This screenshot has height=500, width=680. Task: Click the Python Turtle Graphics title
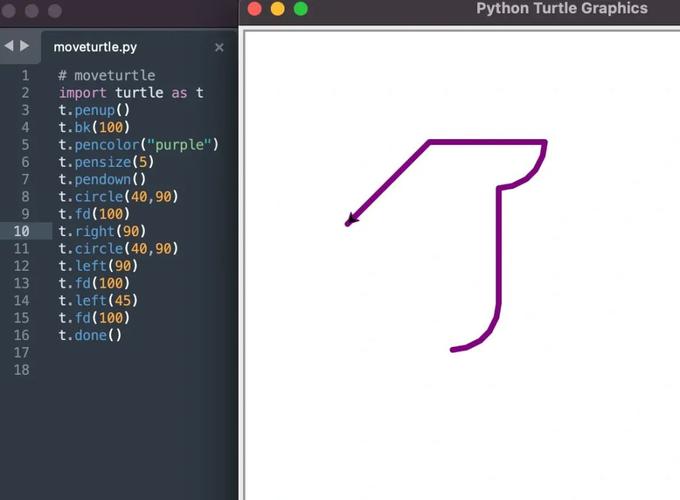[x=562, y=8]
